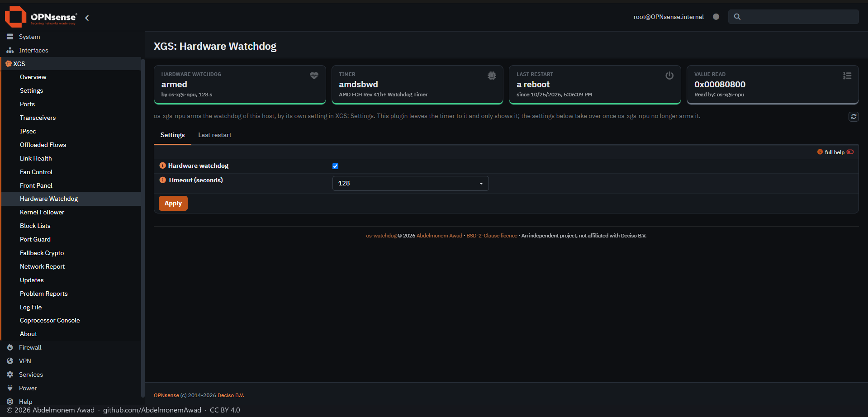Click the list icon on Value Read card
The width and height of the screenshot is (868, 417).
tap(847, 76)
